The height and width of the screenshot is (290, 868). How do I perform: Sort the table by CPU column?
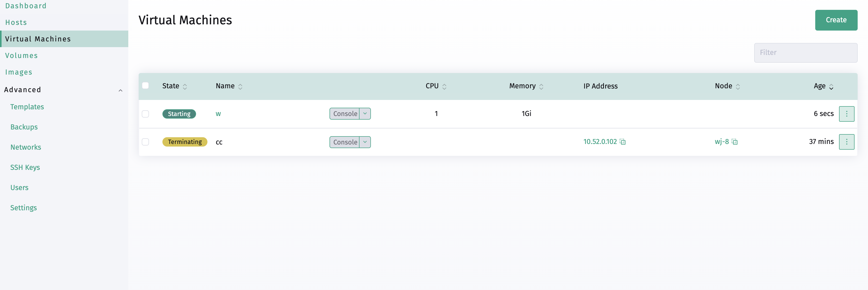click(x=445, y=86)
